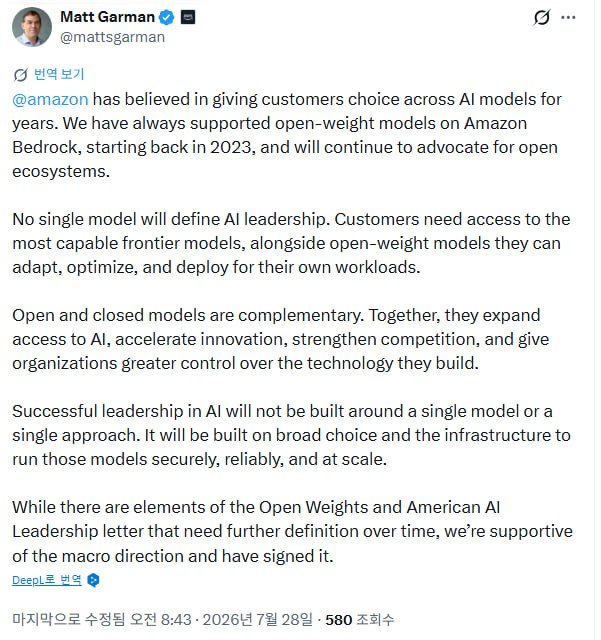This screenshot has height=640, width=601.
Task: Click the blue verified checkmark badge
Action: click(x=167, y=17)
